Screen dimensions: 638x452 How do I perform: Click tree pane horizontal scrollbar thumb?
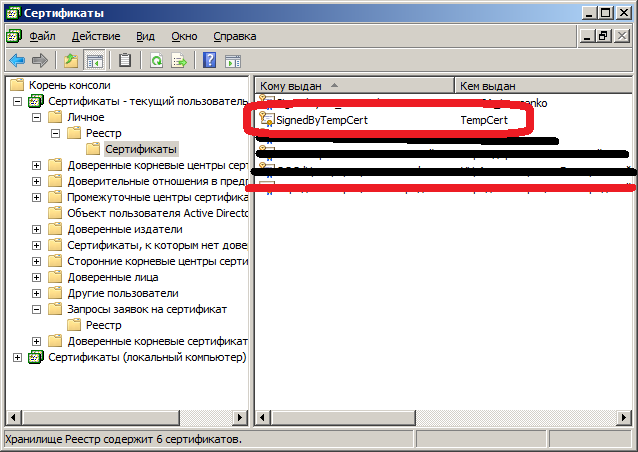pyautogui.click(x=101, y=417)
